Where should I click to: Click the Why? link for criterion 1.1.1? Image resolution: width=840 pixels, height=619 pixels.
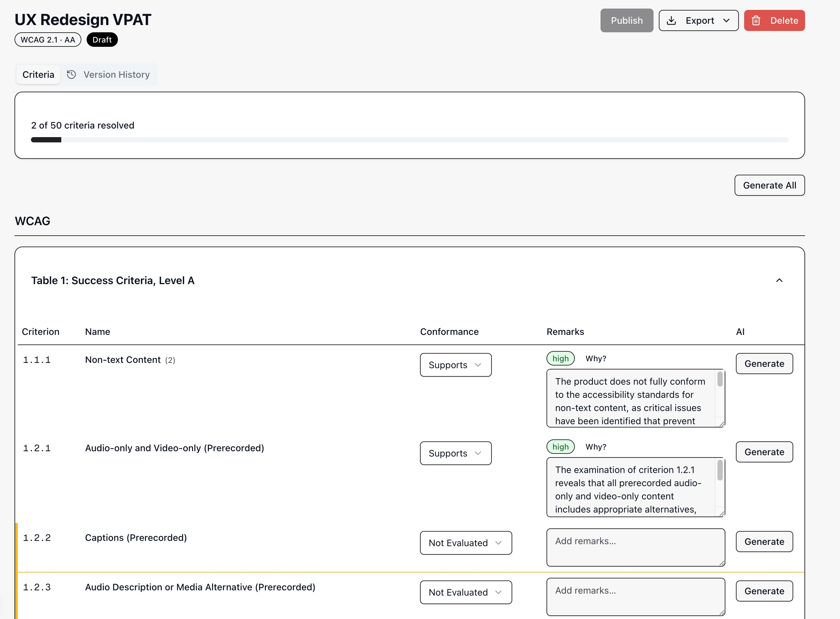click(596, 359)
